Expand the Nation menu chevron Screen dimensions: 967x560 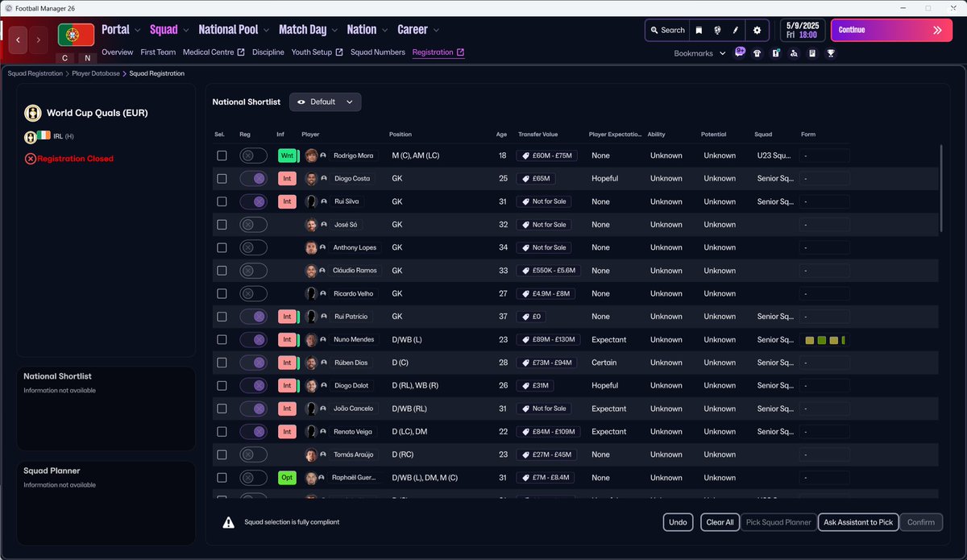pos(385,30)
